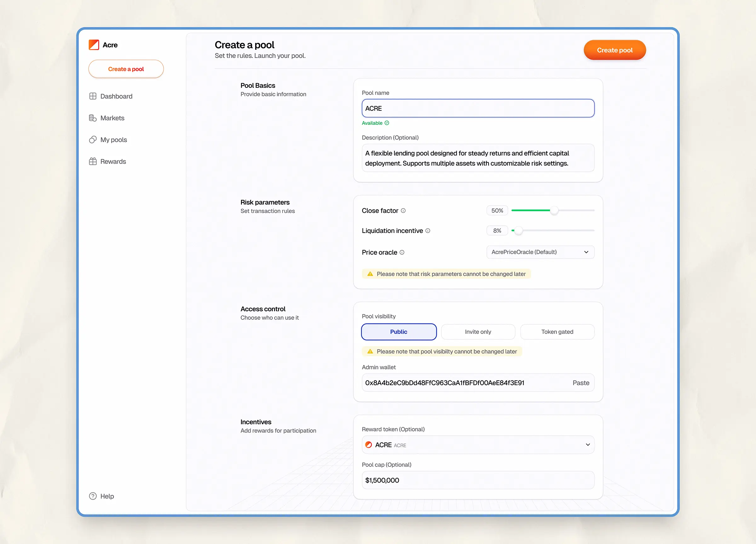Click the Pool Basics section heading
This screenshot has width=756, height=544.
[258, 85]
